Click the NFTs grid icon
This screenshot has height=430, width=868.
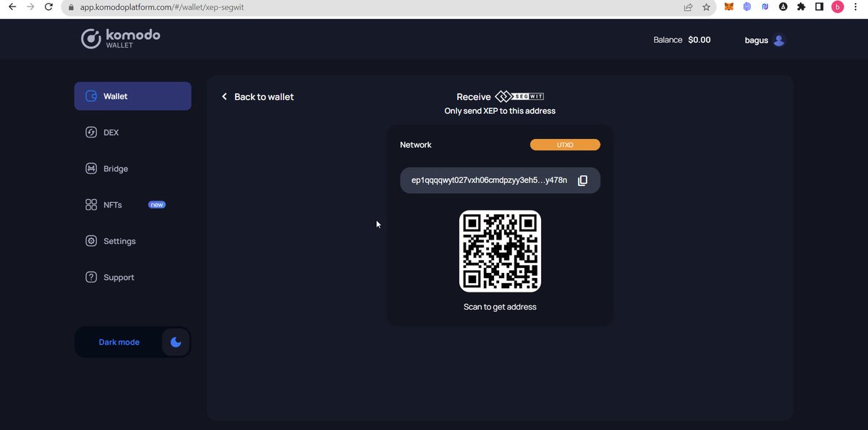[91, 205]
